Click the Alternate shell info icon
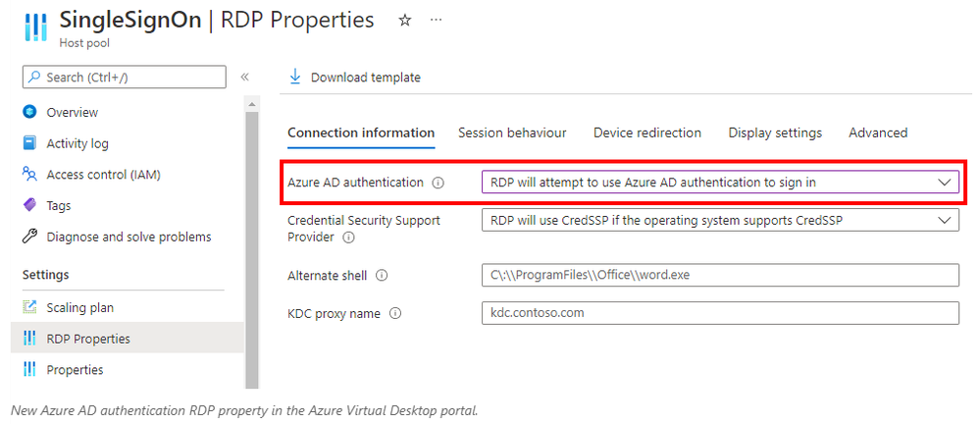 pyautogui.click(x=382, y=275)
